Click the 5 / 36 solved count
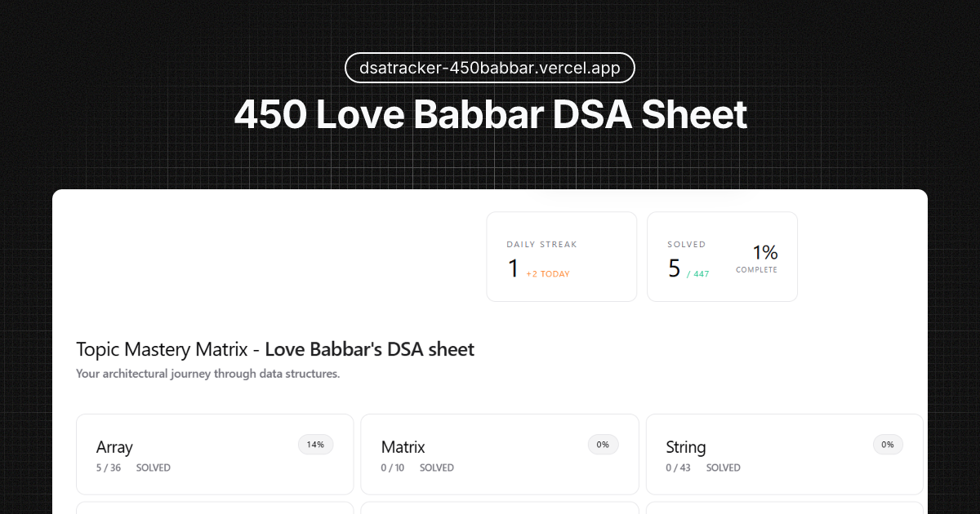The height and width of the screenshot is (514, 980). pos(109,468)
